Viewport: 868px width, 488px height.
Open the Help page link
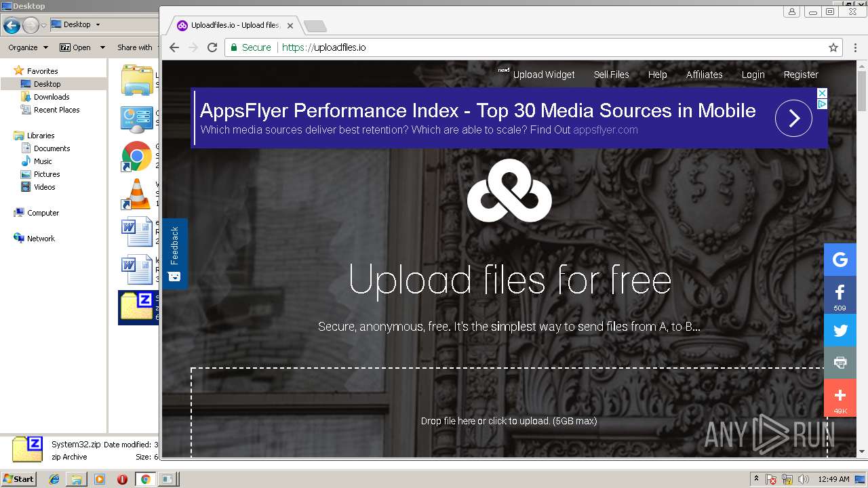point(658,75)
